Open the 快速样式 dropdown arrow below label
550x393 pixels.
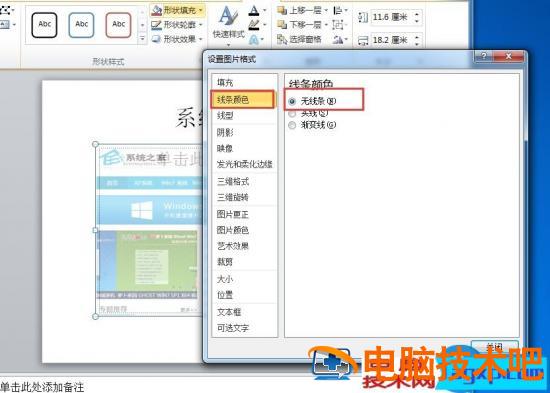point(228,45)
